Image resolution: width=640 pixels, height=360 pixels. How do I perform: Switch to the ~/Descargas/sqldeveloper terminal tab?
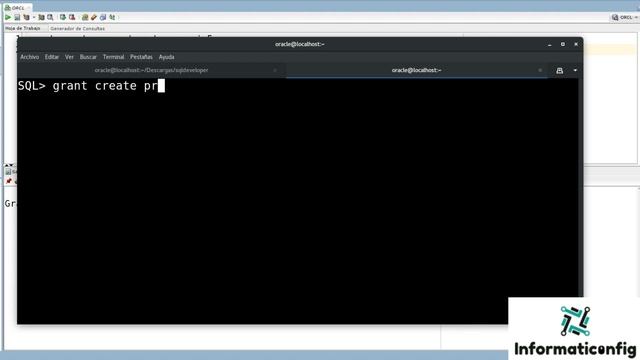(x=151, y=70)
